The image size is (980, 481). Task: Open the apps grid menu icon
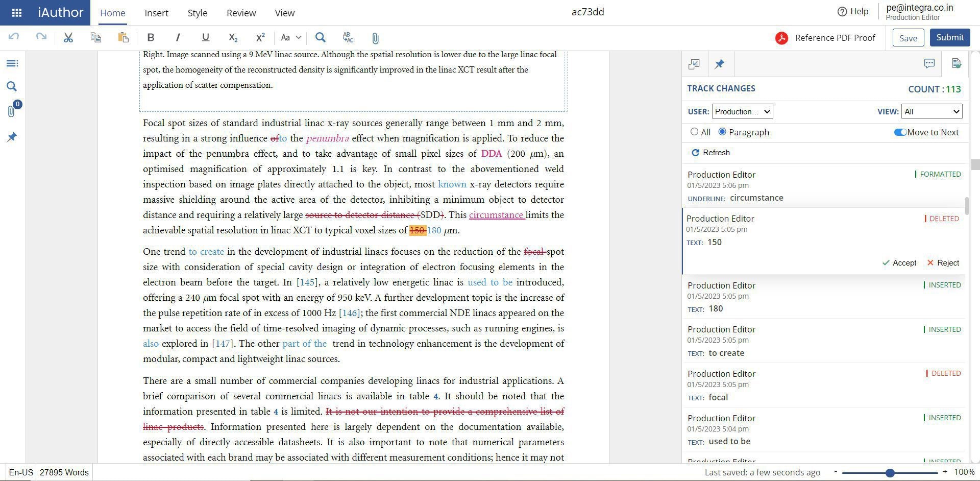click(x=16, y=13)
